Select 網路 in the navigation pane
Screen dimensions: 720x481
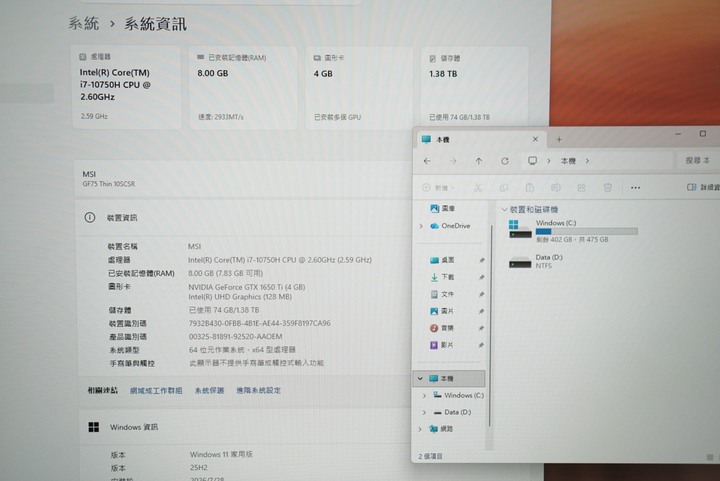pyautogui.click(x=441, y=429)
